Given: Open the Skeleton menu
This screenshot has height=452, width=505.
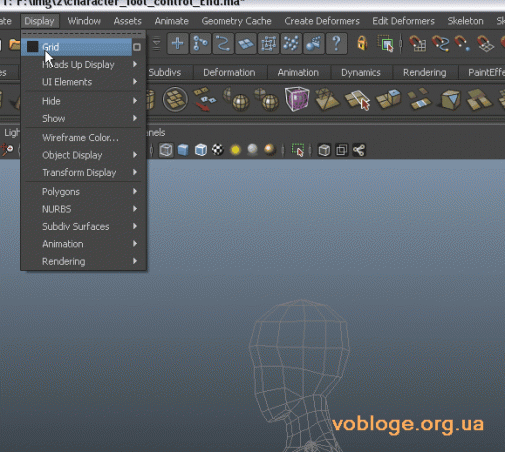Looking at the screenshot, I should (465, 21).
